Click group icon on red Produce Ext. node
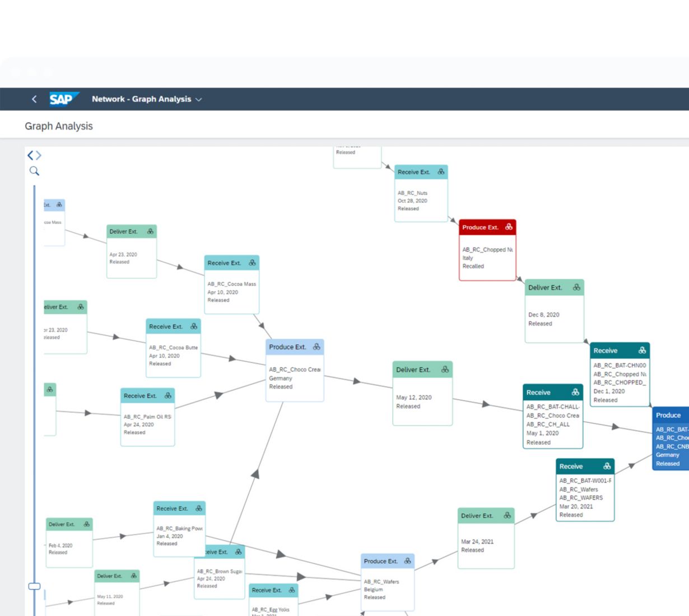 pos(508,227)
